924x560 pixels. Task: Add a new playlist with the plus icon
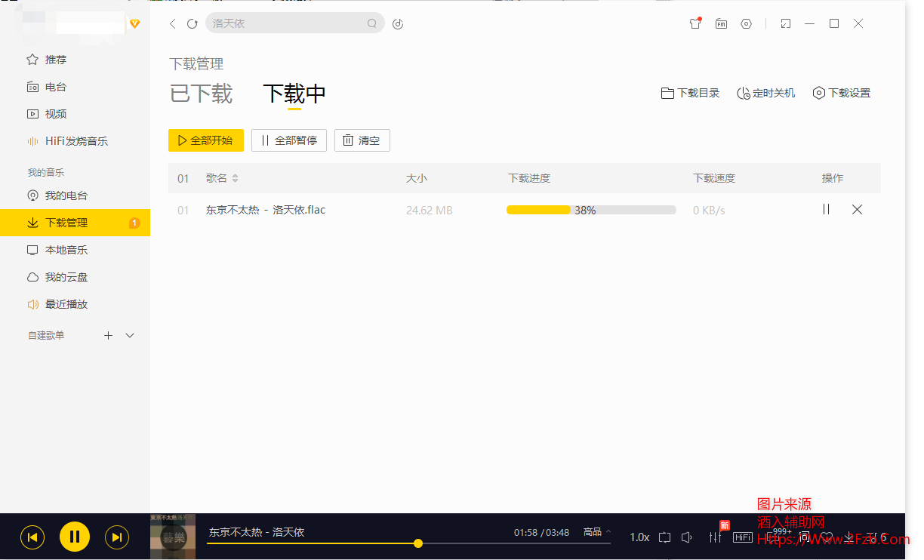click(108, 335)
